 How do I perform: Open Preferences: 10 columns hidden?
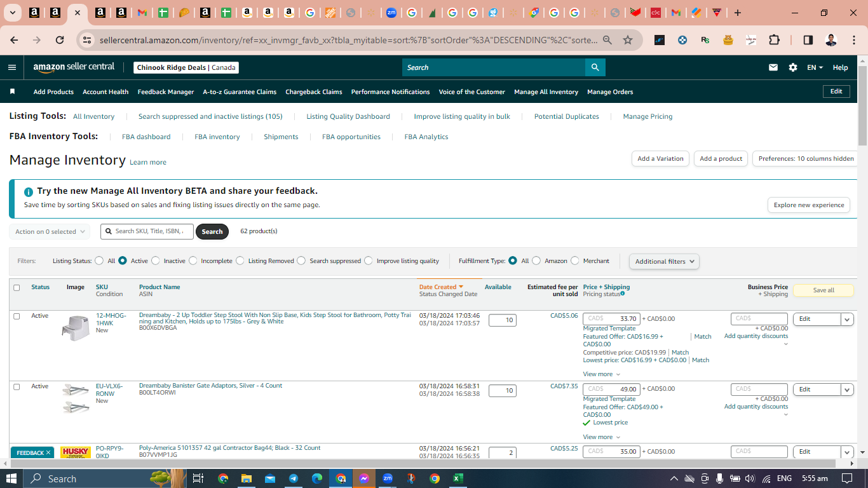coord(806,159)
